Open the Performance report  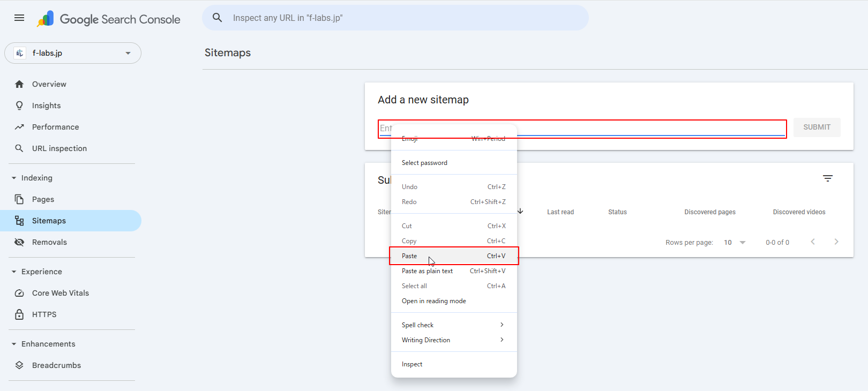coord(71,127)
